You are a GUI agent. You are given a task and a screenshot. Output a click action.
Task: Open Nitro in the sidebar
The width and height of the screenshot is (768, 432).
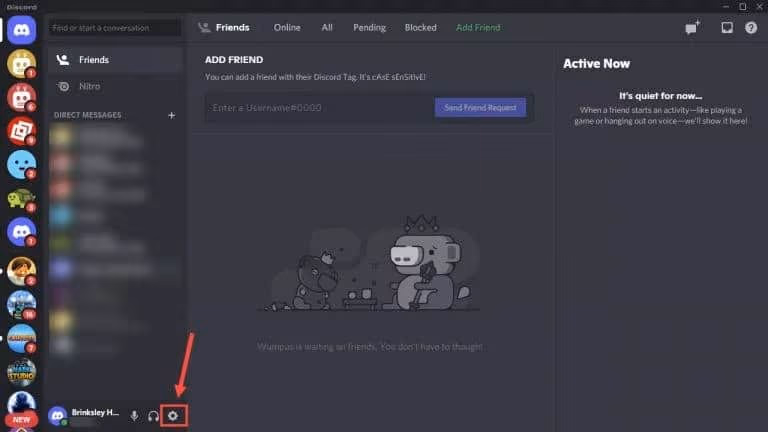tap(115, 86)
